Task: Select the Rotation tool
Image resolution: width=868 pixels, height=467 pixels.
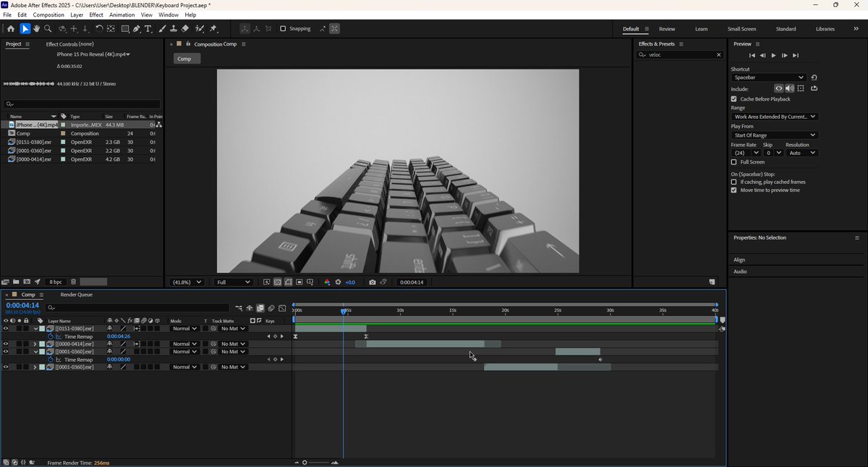Action: pyautogui.click(x=99, y=29)
